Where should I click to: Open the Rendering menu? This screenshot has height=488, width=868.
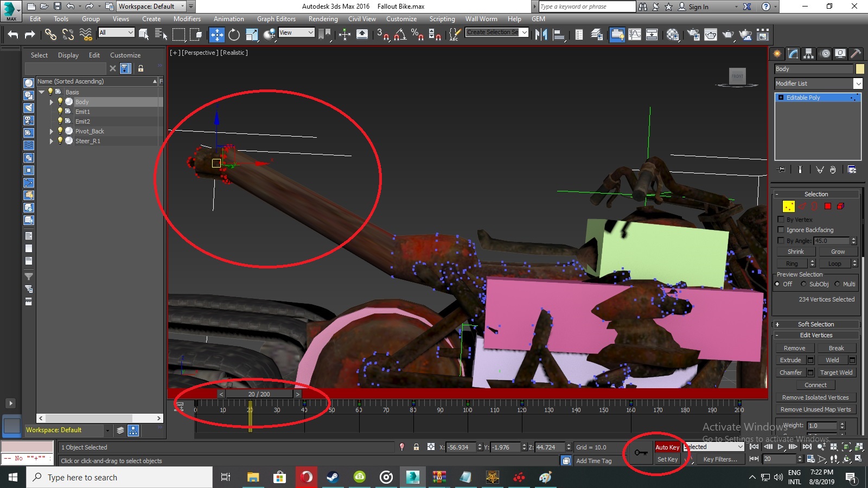click(323, 19)
